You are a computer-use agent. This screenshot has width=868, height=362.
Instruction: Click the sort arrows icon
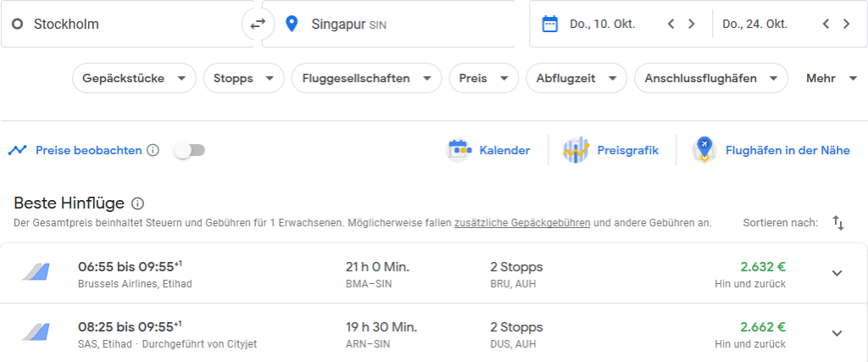pos(838,223)
